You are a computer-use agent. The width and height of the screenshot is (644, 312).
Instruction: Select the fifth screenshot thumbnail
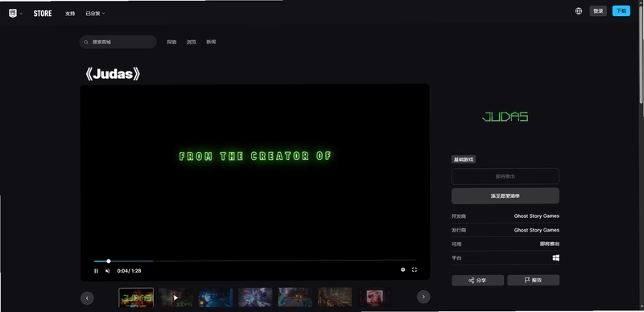pyautogui.click(x=295, y=298)
